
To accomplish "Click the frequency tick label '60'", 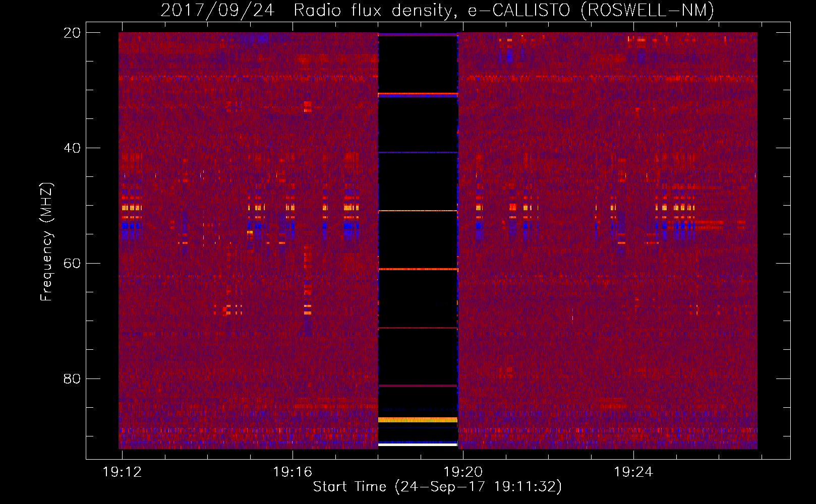I will [72, 263].
